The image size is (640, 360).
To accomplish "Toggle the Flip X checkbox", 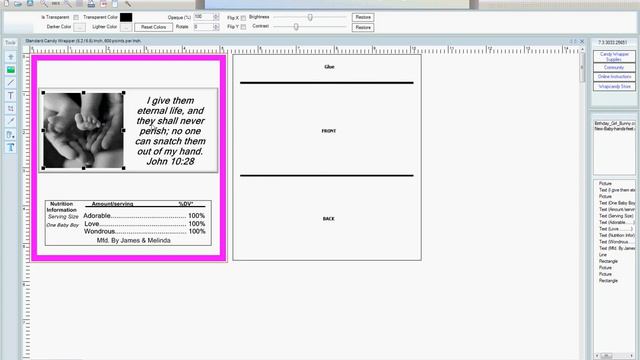I will [243, 18].
